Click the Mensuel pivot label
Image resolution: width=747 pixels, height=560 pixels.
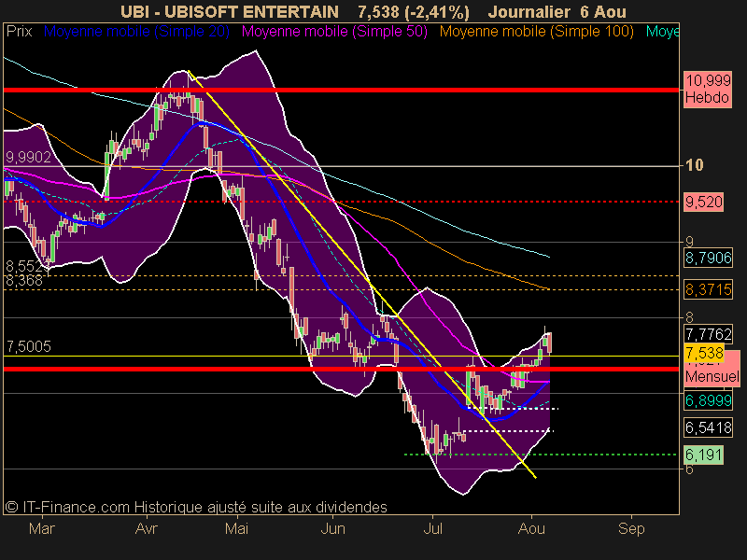pos(712,376)
